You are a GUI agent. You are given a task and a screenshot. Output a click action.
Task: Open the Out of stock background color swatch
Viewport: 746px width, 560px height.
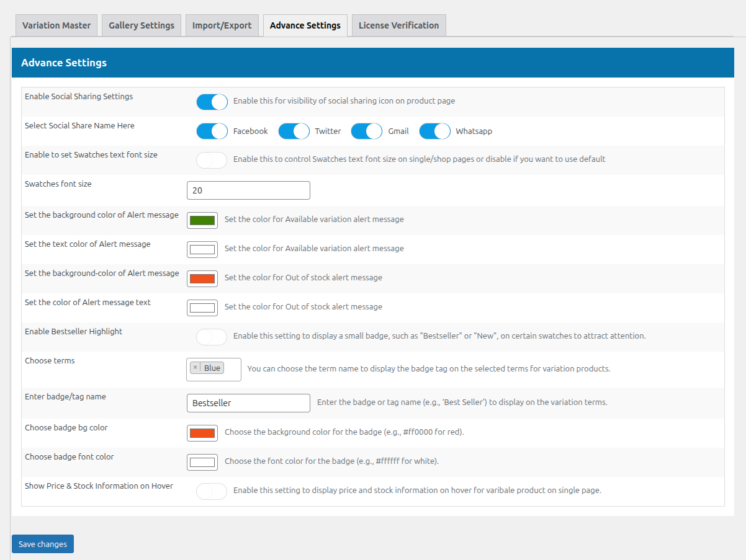coord(202,278)
